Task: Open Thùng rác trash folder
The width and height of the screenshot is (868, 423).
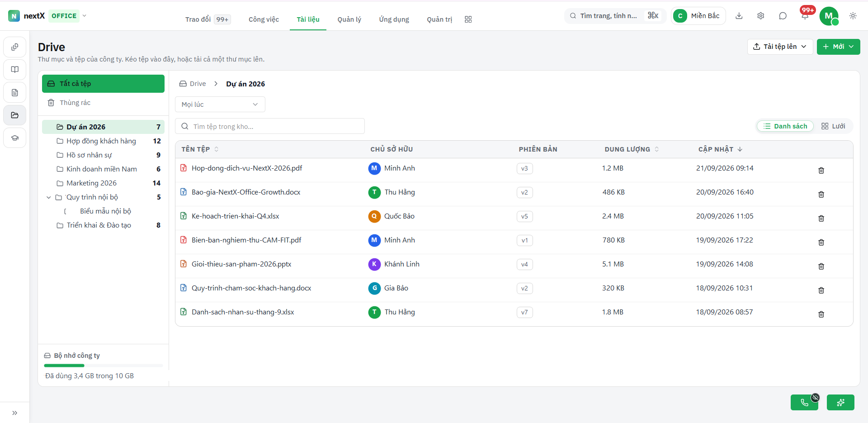Action: pos(103,103)
